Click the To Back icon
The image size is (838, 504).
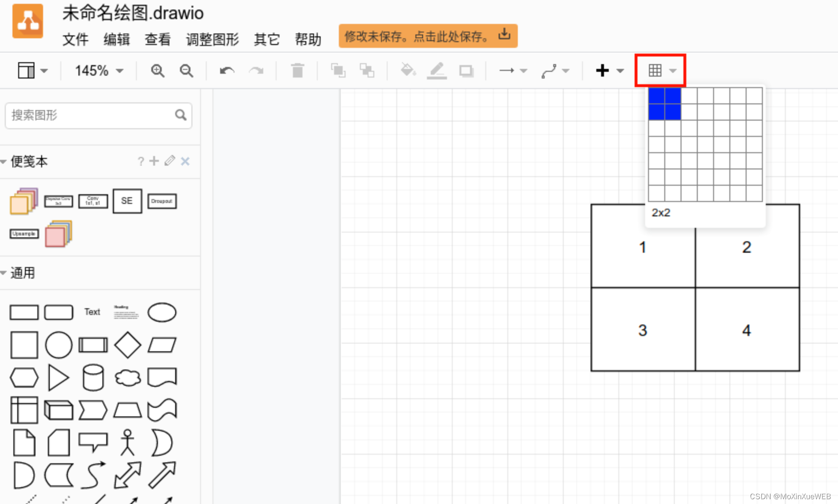[367, 70]
